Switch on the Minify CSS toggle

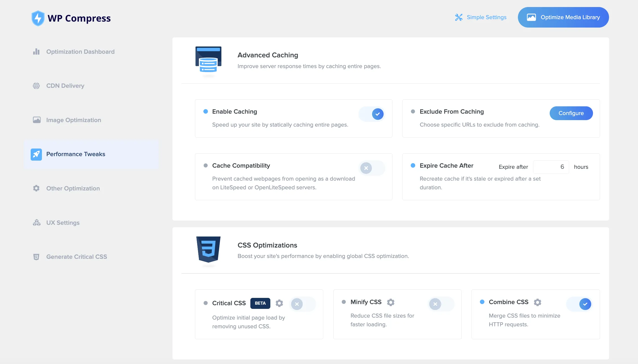(441, 304)
